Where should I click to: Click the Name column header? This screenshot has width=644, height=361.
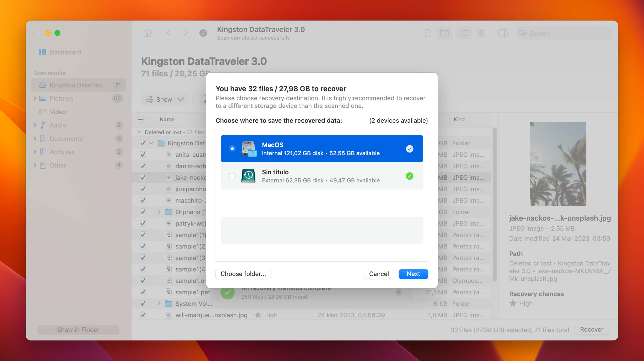[x=167, y=119]
